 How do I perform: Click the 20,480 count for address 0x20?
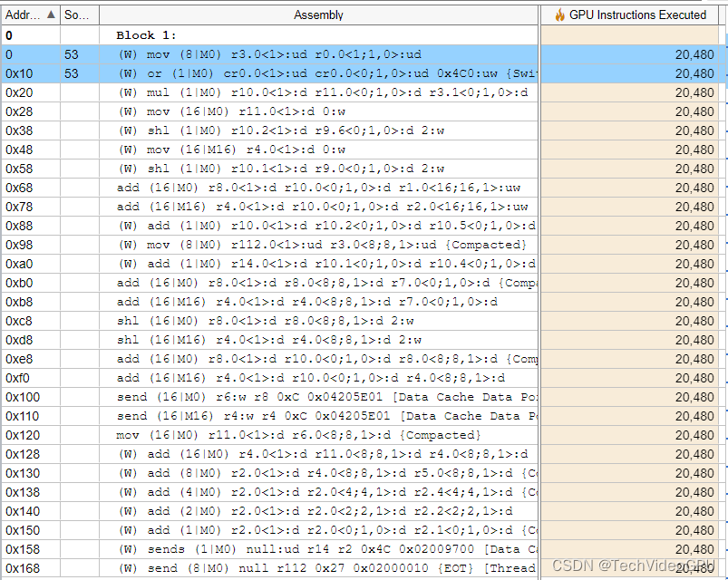point(694,92)
